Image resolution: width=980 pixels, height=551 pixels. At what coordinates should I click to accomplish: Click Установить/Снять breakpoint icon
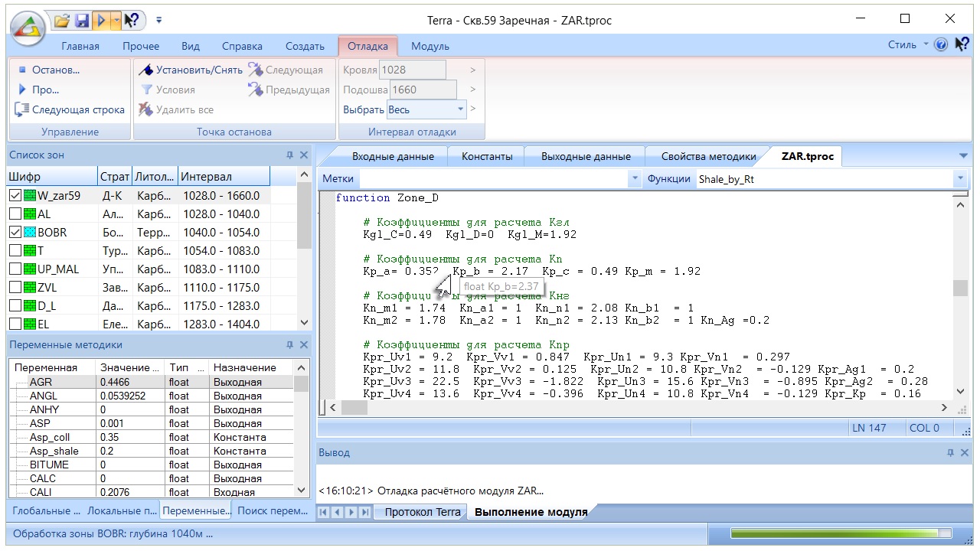(146, 70)
